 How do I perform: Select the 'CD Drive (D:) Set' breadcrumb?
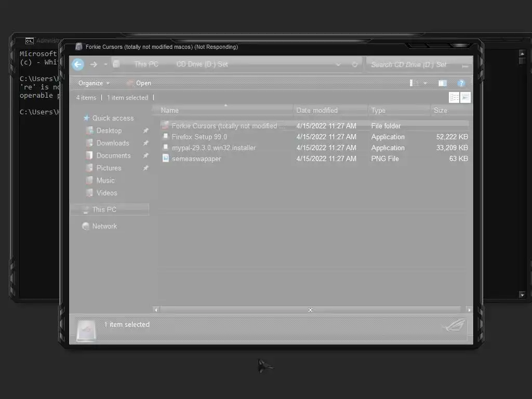click(202, 64)
